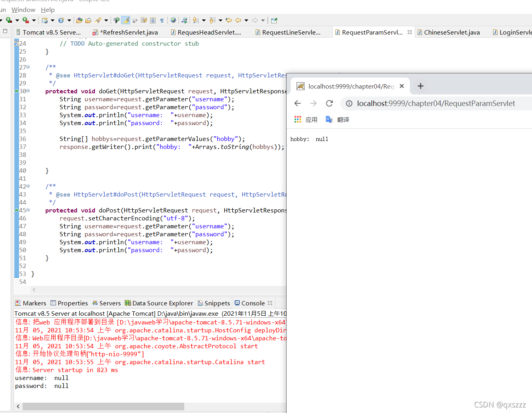This screenshot has width=532, height=413.
Task: Toggle Show Whitespace Characters pilcrow icon
Action: (x=162, y=20)
